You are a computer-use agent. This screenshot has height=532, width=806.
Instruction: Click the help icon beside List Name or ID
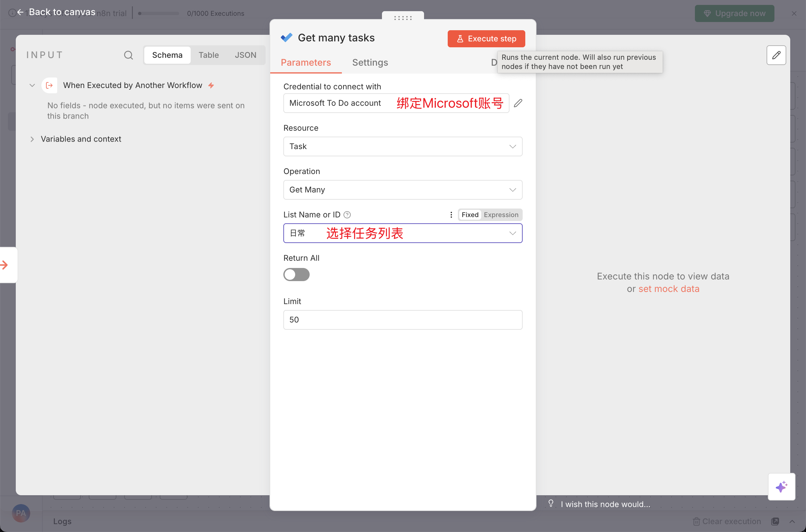coord(347,215)
